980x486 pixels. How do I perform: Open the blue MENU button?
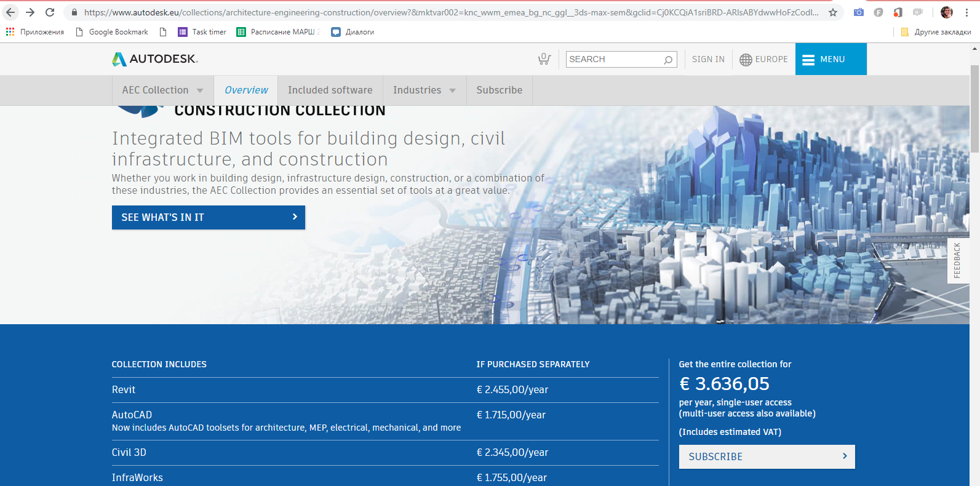831,59
